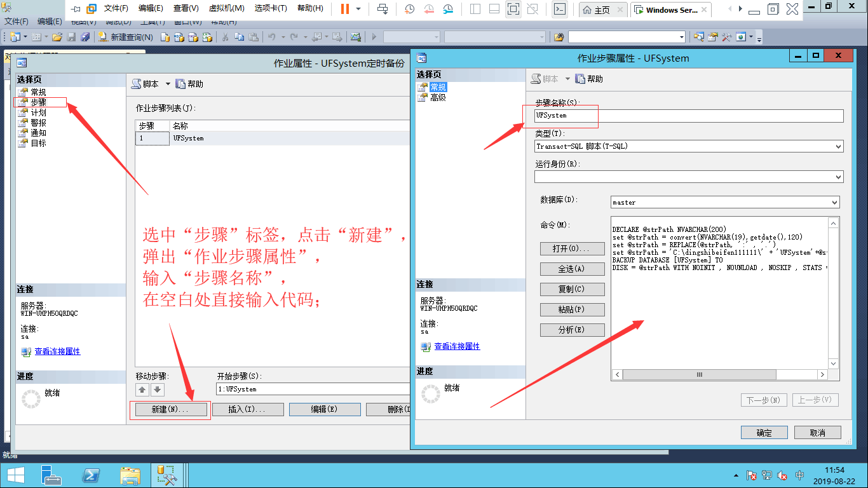Click the database engine query icon
Viewport: 868px width, 488px height.
pos(165,37)
